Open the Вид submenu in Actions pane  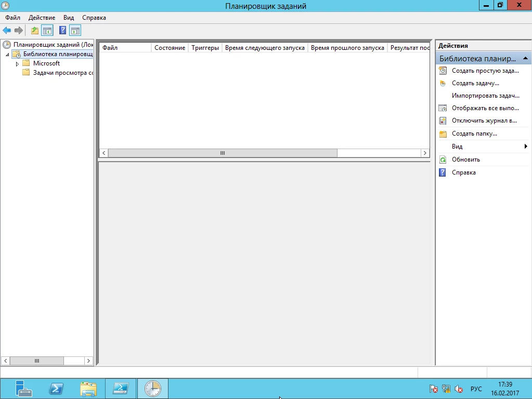coord(483,147)
